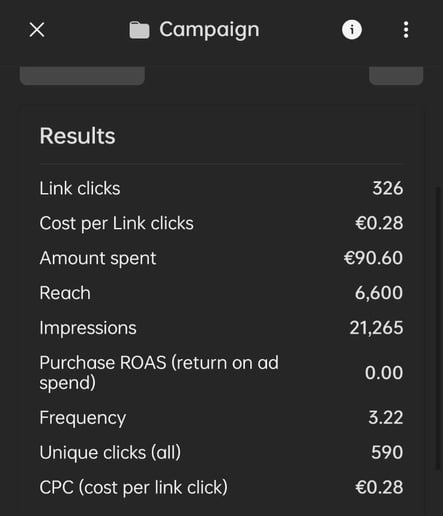Close the Campaign panel with the X icon
Image resolution: width=443 pixels, height=516 pixels.
37,30
